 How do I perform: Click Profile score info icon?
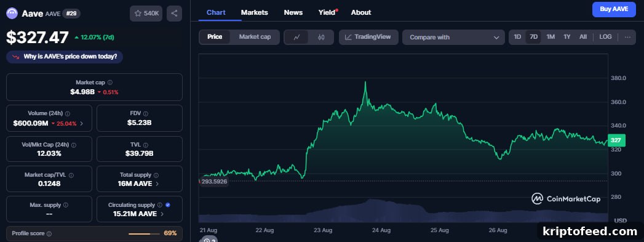49,234
